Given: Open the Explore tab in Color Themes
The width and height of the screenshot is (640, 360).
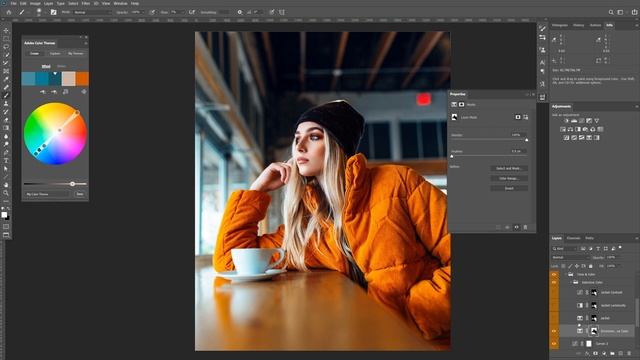Looking at the screenshot, I should (55, 53).
